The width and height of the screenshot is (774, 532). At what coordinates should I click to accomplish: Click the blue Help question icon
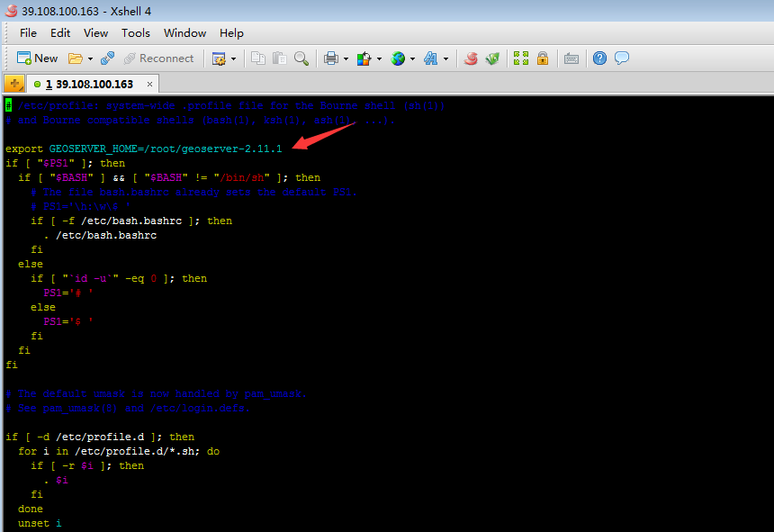click(x=599, y=59)
